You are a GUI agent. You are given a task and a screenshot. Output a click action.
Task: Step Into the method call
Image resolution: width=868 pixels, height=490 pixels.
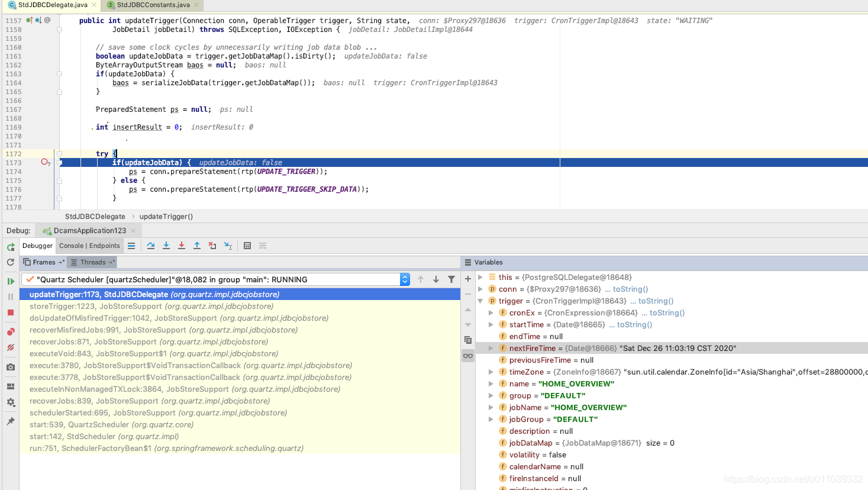(166, 246)
